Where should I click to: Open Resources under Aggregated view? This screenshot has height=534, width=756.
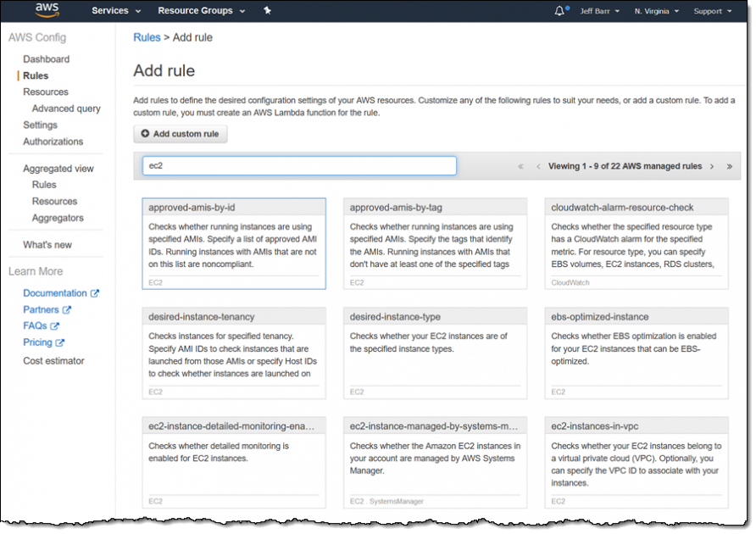pyautogui.click(x=54, y=201)
